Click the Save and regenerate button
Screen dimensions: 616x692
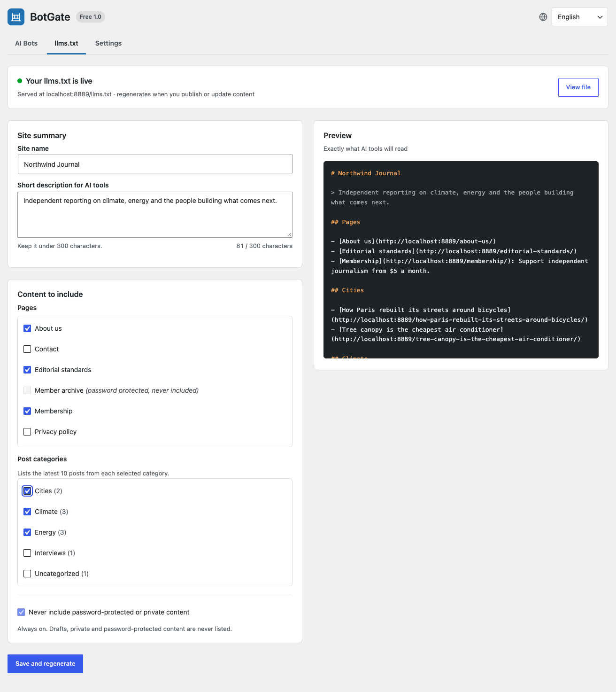tap(45, 664)
